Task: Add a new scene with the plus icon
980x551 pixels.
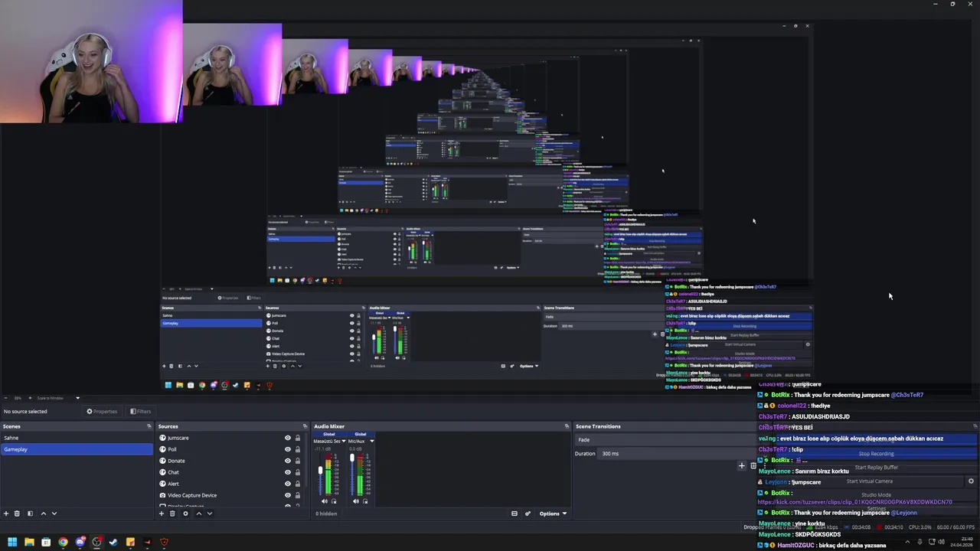Action: (x=6, y=514)
